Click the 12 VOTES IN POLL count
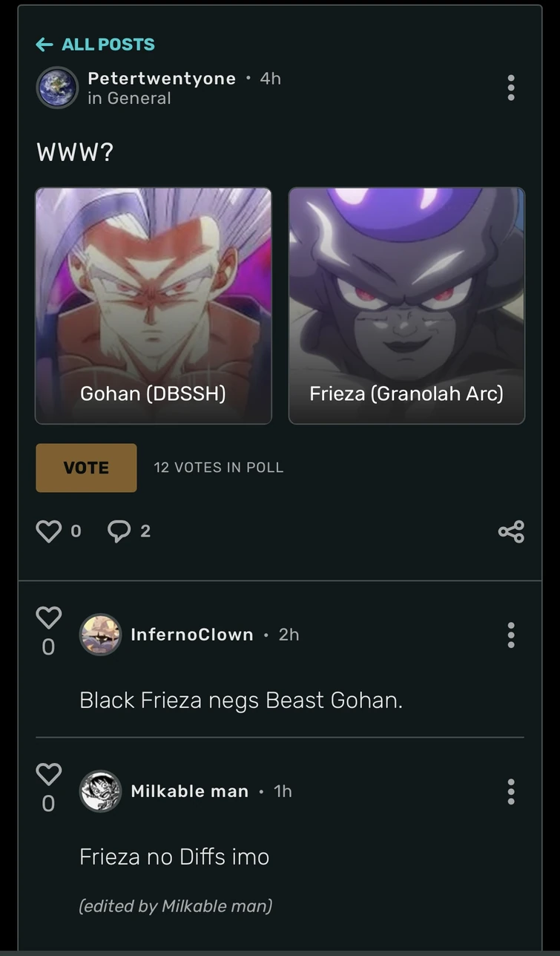The image size is (560, 956). [218, 468]
